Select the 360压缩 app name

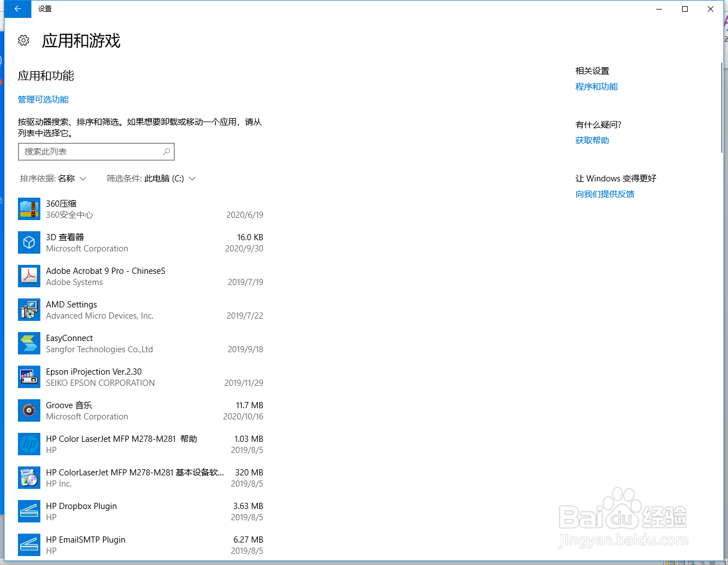pyautogui.click(x=61, y=203)
